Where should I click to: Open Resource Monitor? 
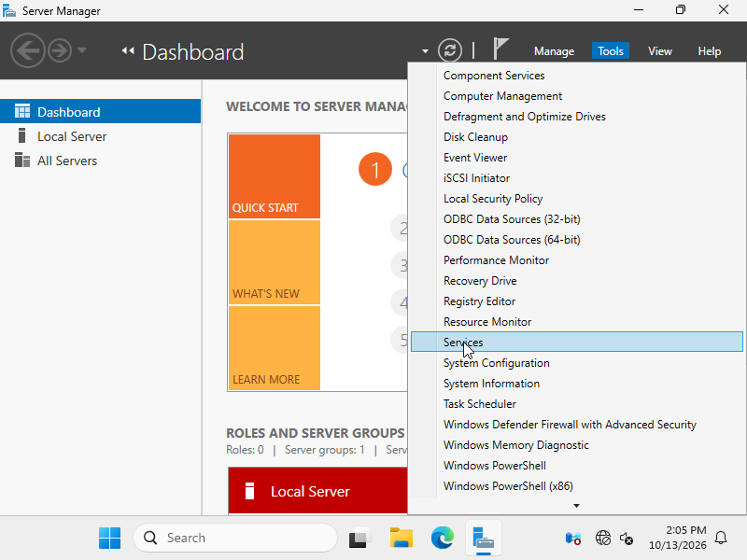[576, 321]
